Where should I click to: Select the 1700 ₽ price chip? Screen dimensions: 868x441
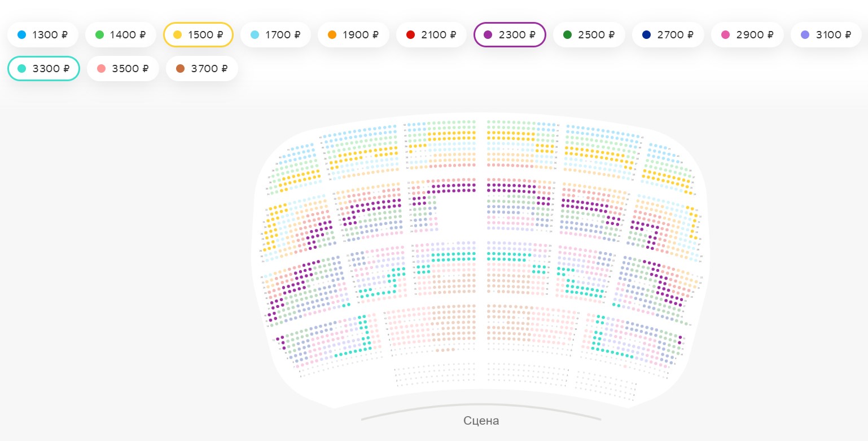click(x=275, y=35)
